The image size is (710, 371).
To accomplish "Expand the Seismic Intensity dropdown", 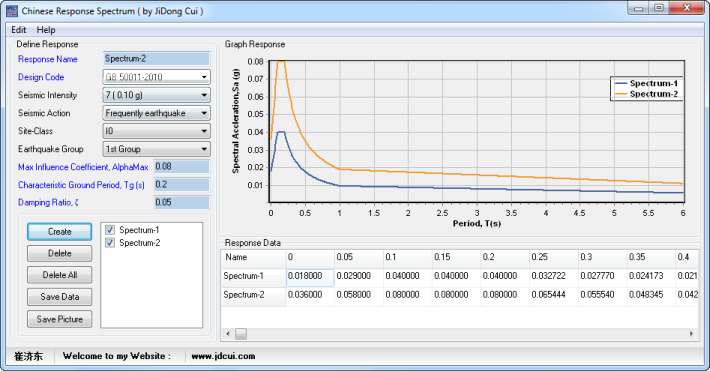I will coord(157,95).
